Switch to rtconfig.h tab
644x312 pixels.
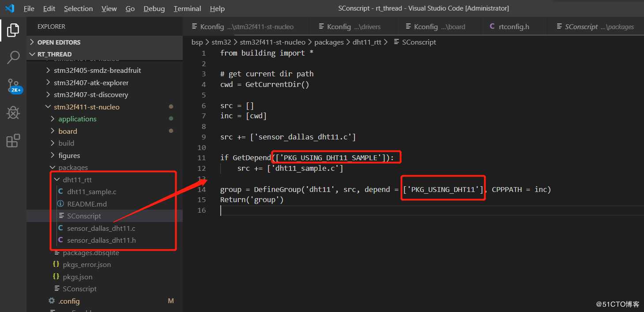[x=514, y=26]
